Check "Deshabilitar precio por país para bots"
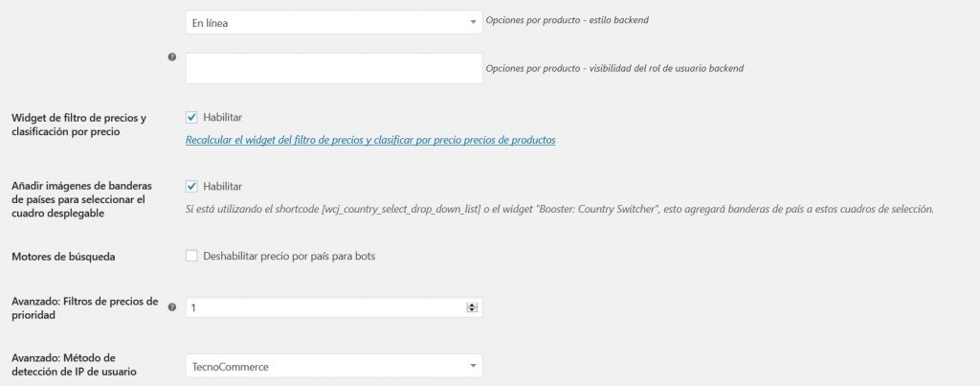Screen dimensions: 980x386 [x=191, y=256]
